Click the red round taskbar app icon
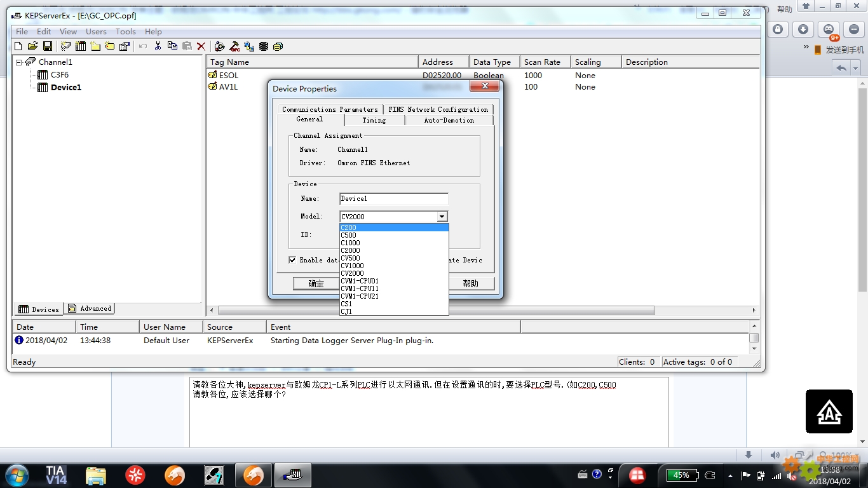The width and height of the screenshot is (868, 488). coord(135,475)
